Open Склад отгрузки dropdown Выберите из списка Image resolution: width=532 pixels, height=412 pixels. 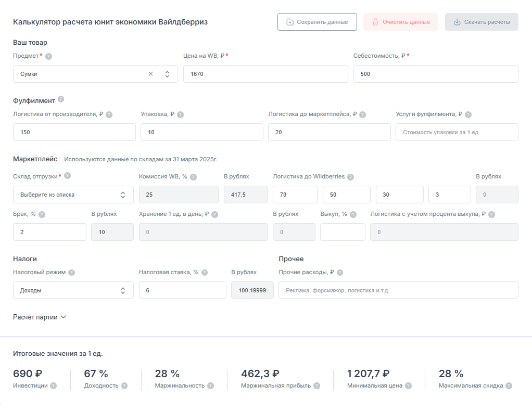point(73,195)
